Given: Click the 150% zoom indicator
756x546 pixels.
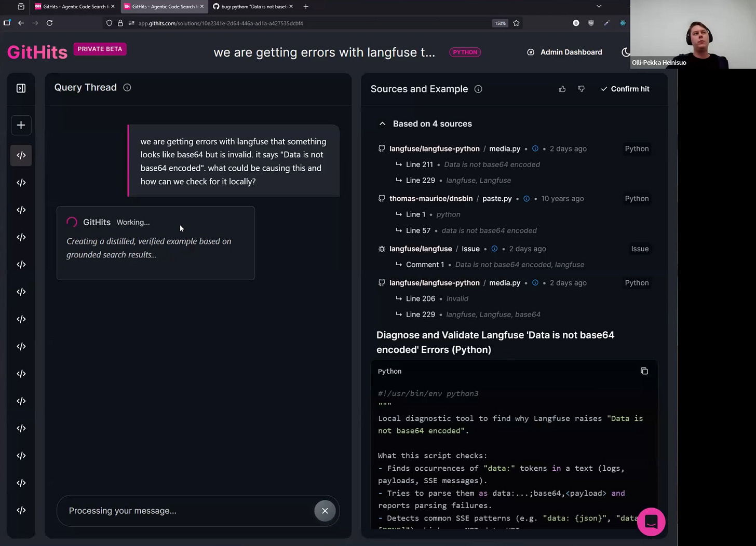Looking at the screenshot, I should pos(500,23).
